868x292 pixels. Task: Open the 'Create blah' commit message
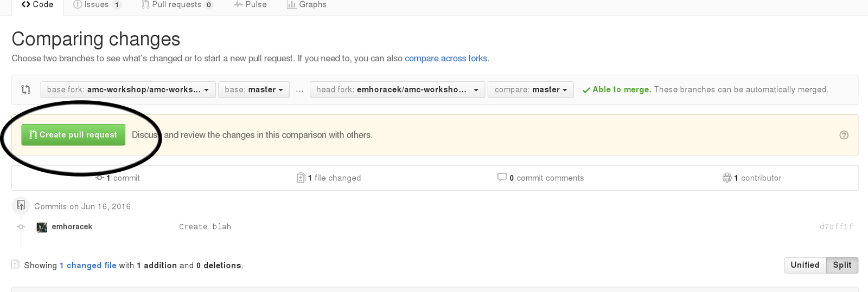205,226
